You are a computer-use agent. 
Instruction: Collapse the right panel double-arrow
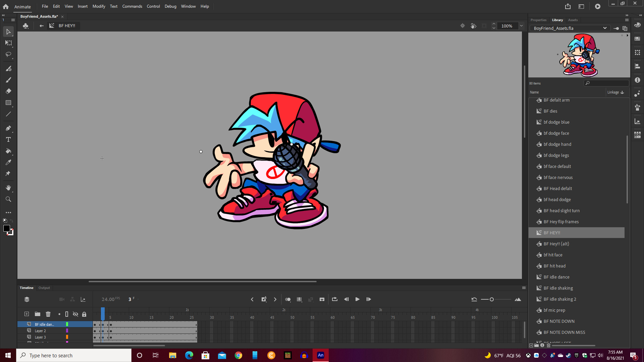coord(627,15)
